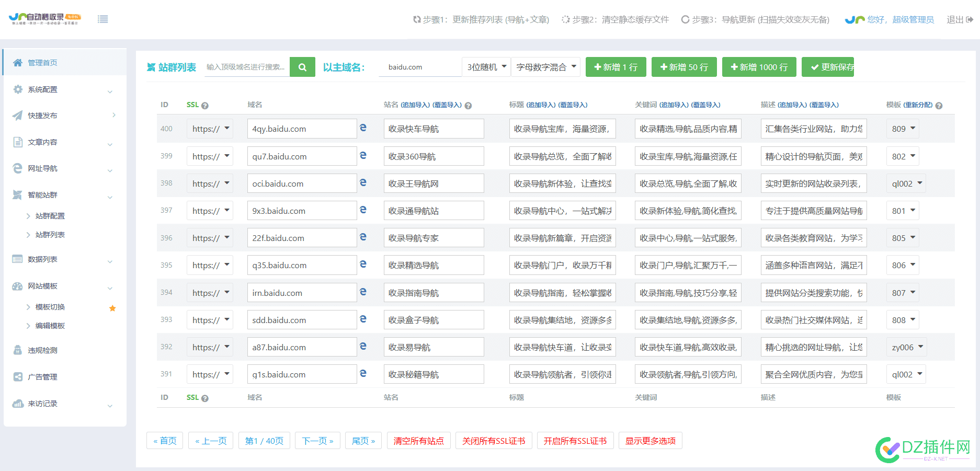Expand 网址导航 sidebar menu
This screenshot has width=980, height=471.
tap(65, 168)
